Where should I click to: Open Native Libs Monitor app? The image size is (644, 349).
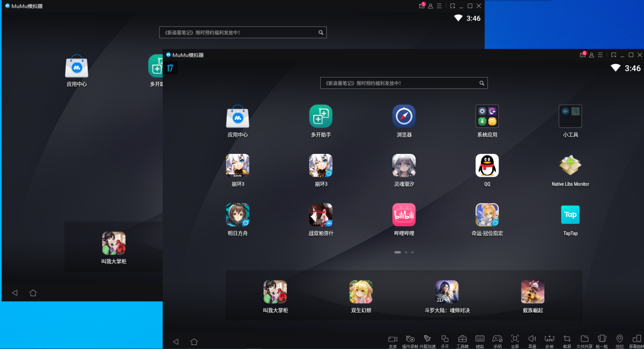coord(570,166)
